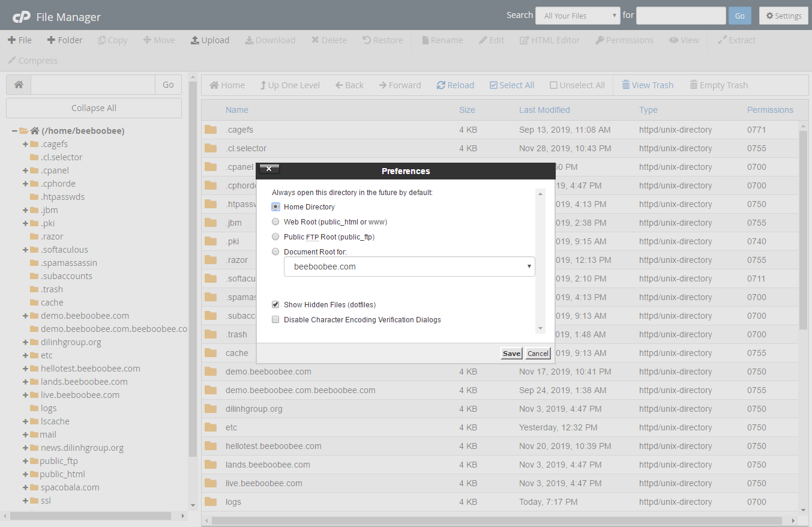Click Go beside the path field
The width and height of the screenshot is (812, 527).
point(168,85)
